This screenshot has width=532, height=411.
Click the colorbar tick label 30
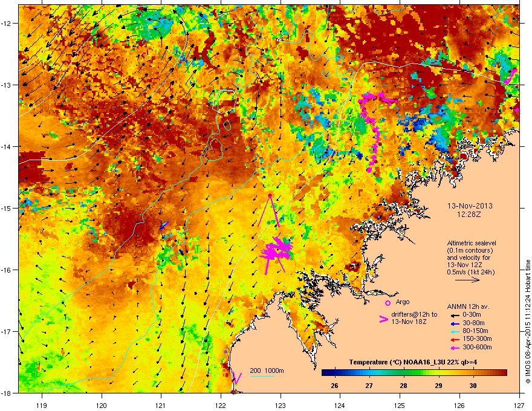(473, 386)
